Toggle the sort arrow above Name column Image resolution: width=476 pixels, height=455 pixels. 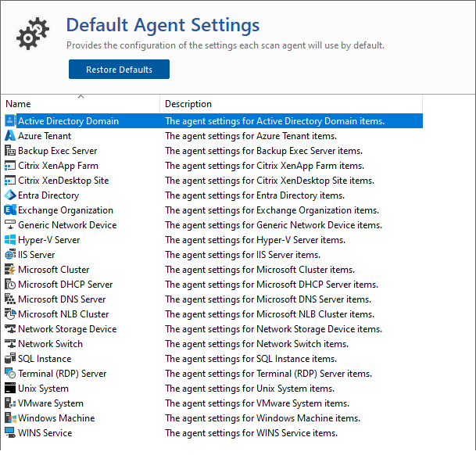81,97
